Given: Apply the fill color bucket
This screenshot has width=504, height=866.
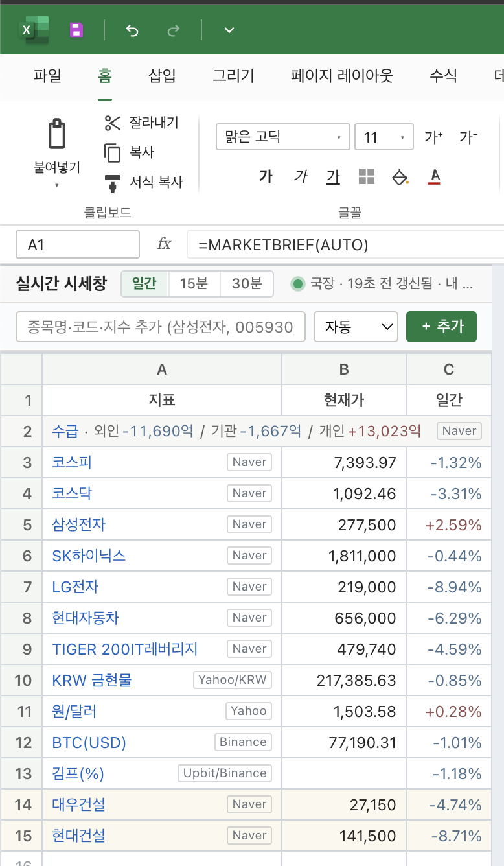Looking at the screenshot, I should point(400,176).
